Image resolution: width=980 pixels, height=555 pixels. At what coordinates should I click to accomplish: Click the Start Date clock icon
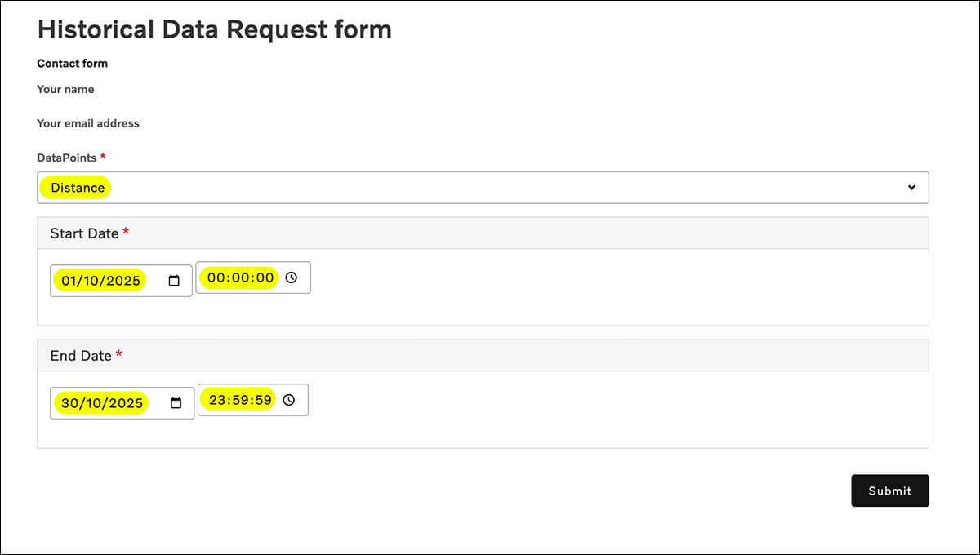point(292,277)
